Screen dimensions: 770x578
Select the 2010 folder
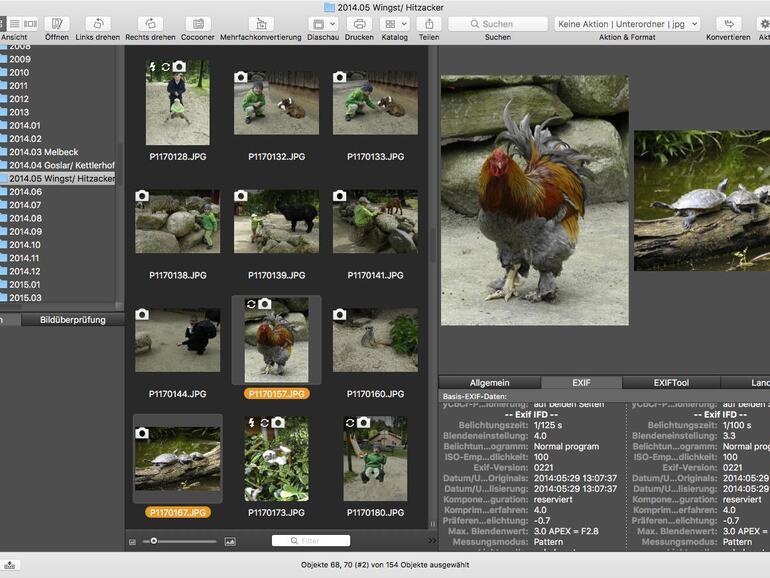click(x=19, y=72)
